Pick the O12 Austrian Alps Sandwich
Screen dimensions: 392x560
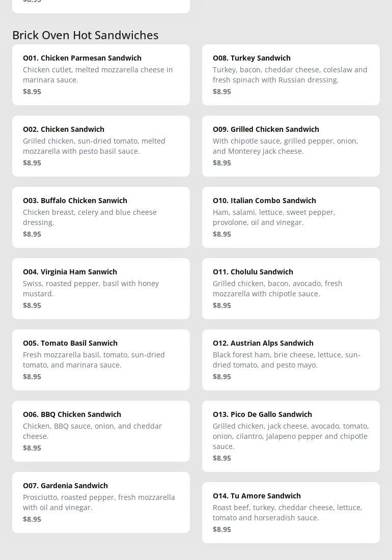click(263, 343)
